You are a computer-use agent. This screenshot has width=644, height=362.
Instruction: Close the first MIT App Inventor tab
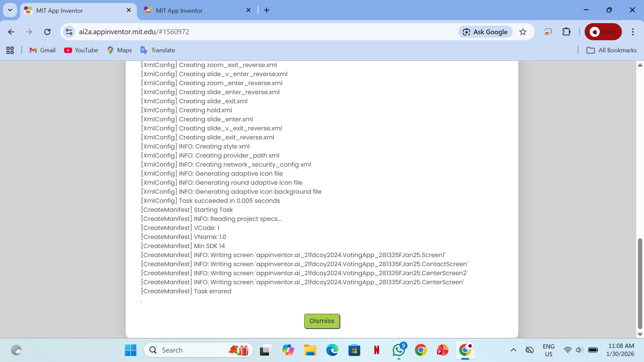click(129, 10)
